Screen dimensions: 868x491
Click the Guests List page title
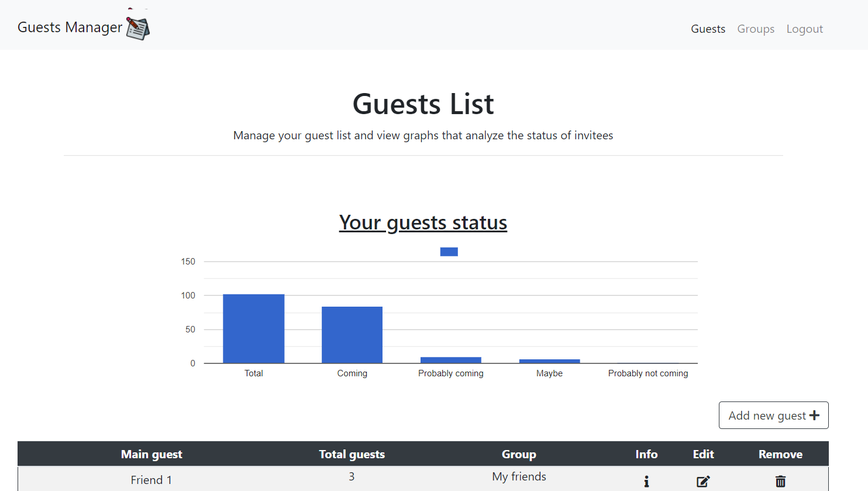coord(423,104)
